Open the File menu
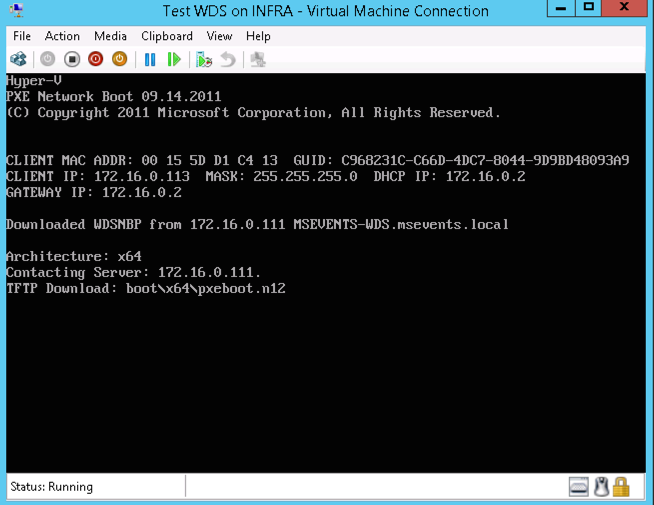Screen dimensions: 654x505 click(x=22, y=36)
